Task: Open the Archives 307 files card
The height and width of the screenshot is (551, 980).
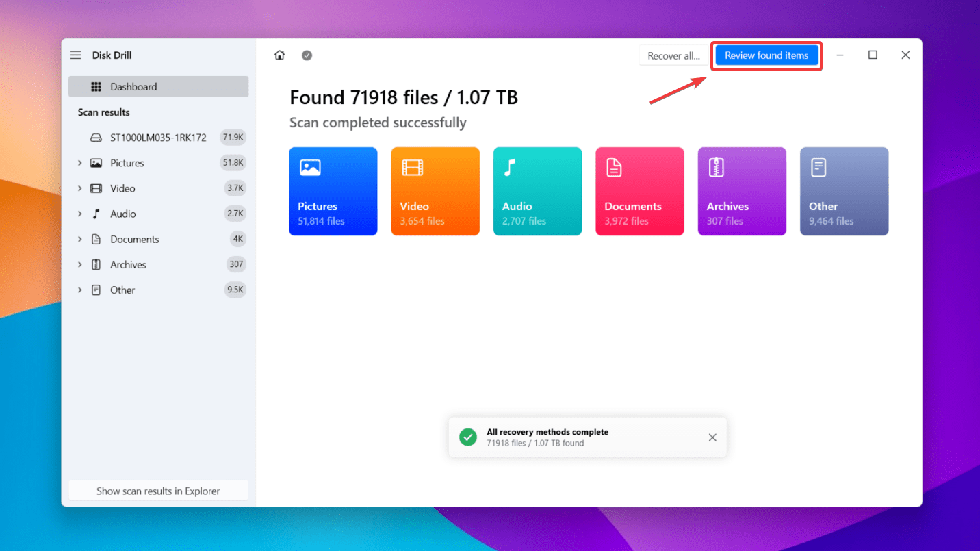Action: point(742,191)
